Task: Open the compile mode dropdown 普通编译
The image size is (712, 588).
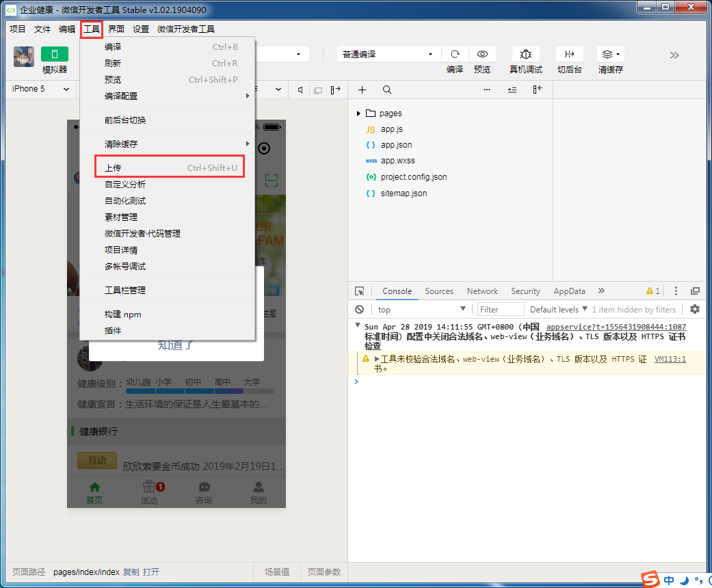Action: point(388,55)
